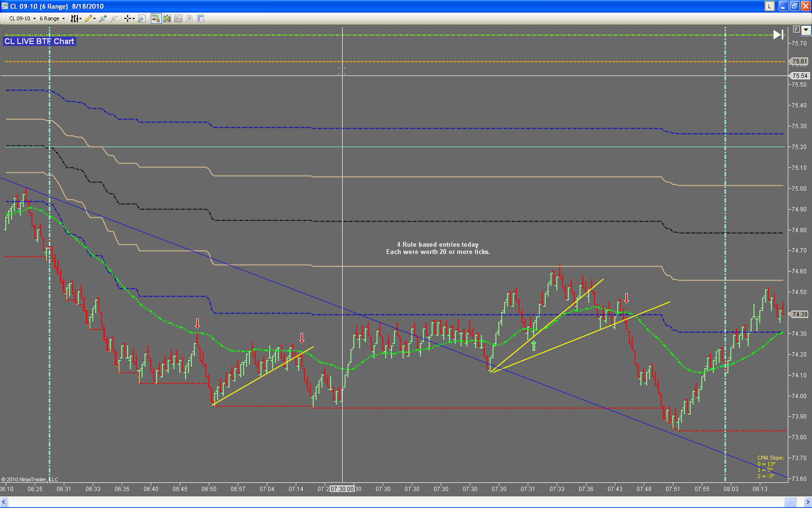Jump to latest bar with skip-to-end icon
The height and width of the screenshot is (508, 812).
click(778, 35)
